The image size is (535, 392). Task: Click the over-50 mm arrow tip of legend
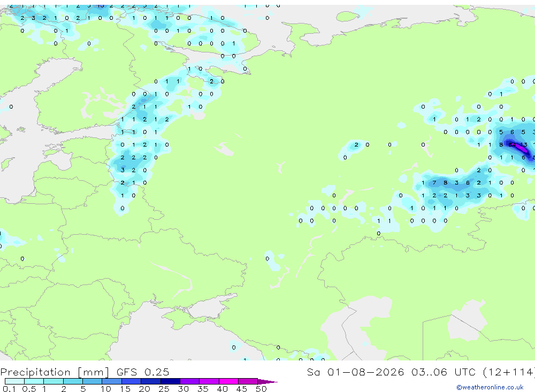coord(267,381)
